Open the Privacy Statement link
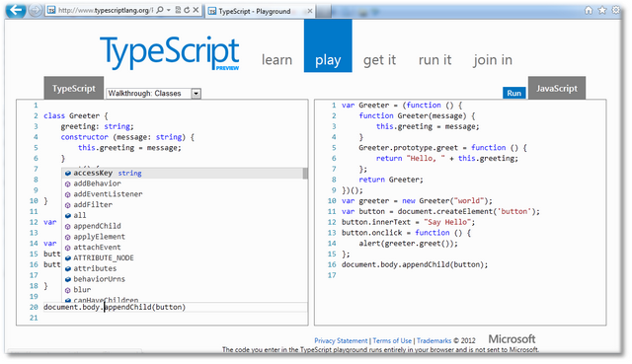632x364 pixels. pos(341,340)
